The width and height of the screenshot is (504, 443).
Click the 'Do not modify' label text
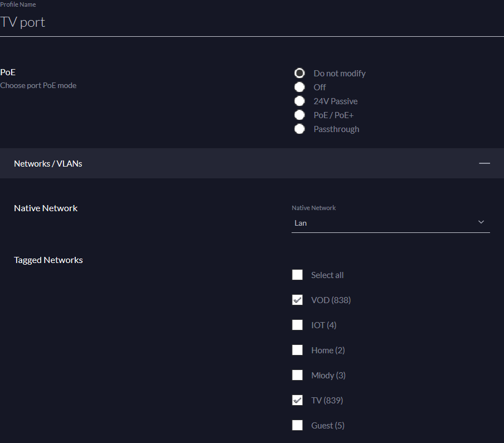click(339, 73)
